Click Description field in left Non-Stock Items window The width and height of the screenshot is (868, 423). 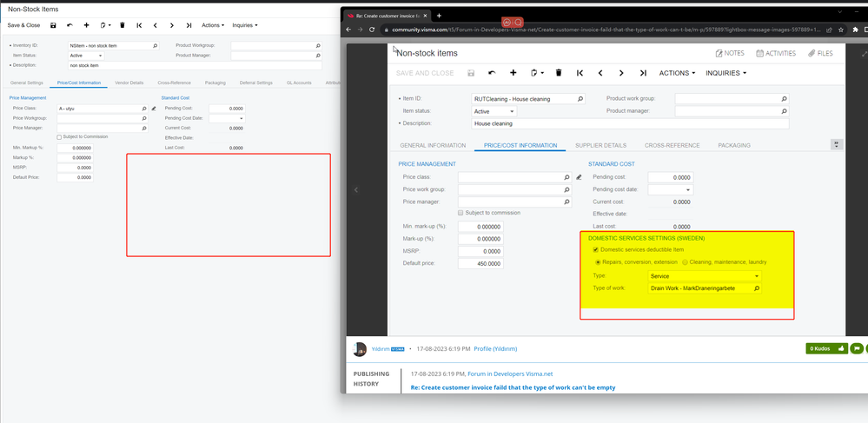[195, 65]
